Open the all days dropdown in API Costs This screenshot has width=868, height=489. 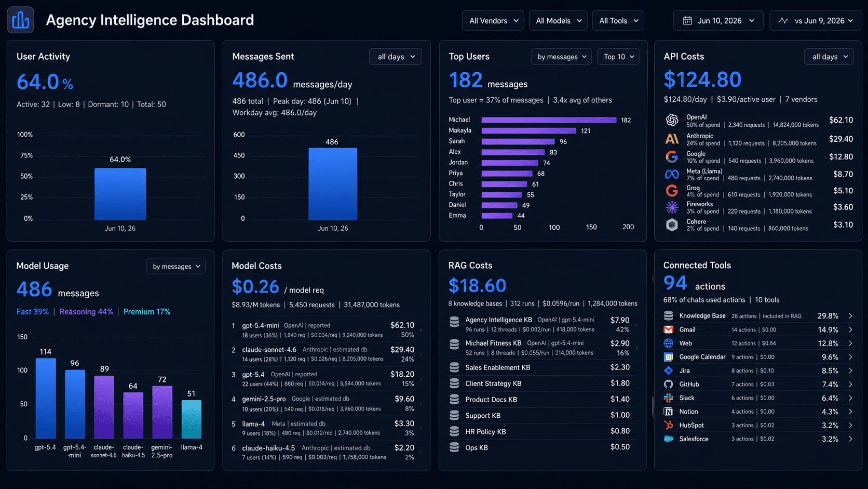point(830,57)
